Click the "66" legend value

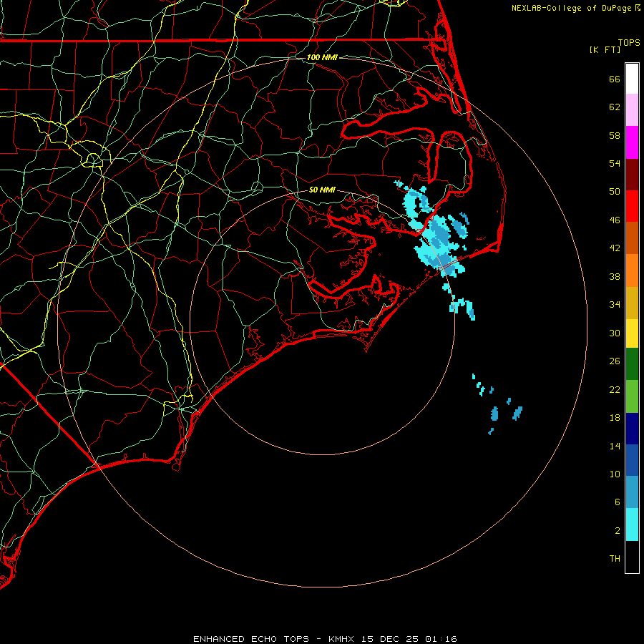(615, 79)
